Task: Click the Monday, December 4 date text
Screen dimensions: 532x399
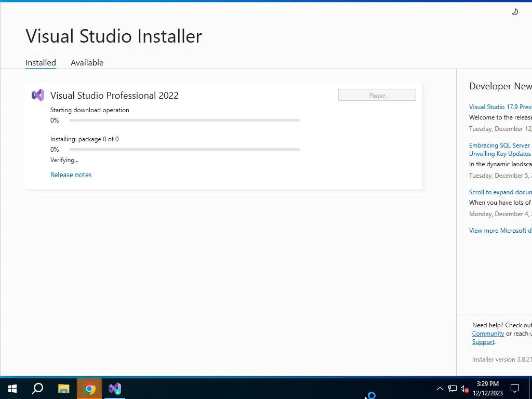Action: [x=500, y=214]
